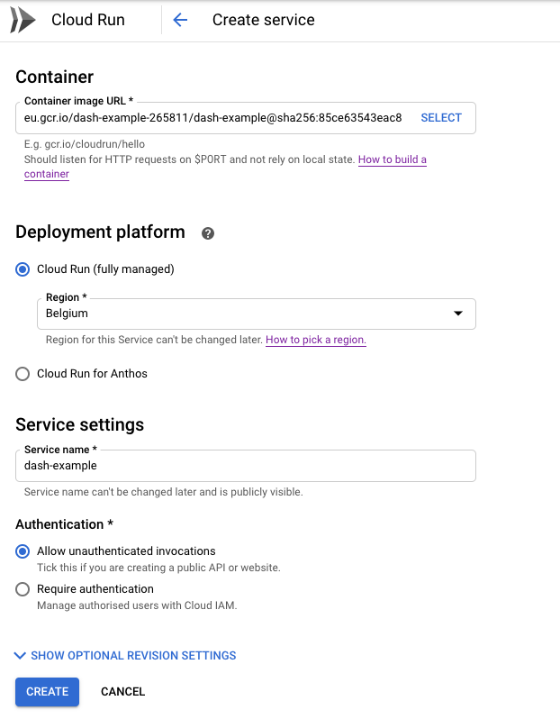Click the Create service page title
This screenshot has height=728, width=560.
click(264, 20)
